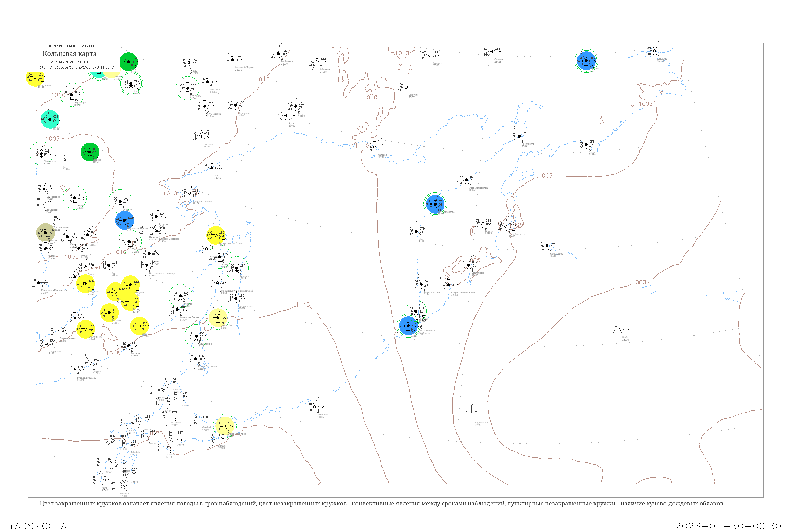Viewport: 798px width, 532px height.
Task: Click the blue station circle at Северо-Курильск
Action: click(x=408, y=326)
